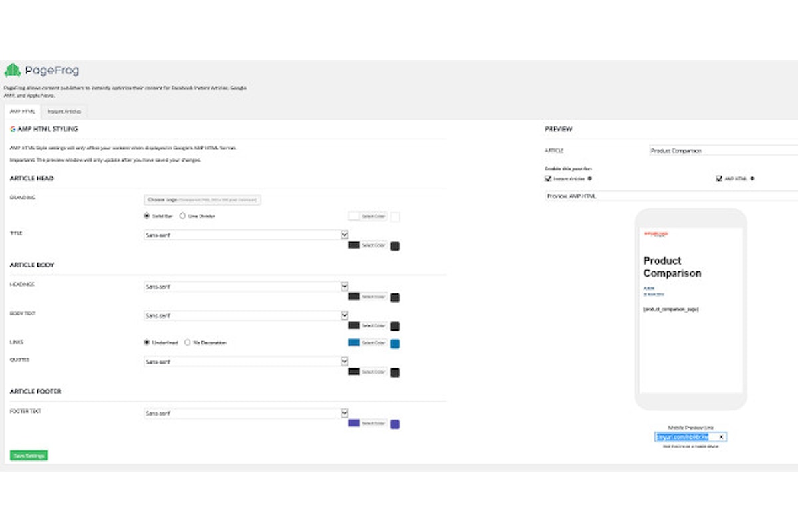Click Select Color for Footer Text
The width and height of the screenshot is (798, 532).
(368, 423)
